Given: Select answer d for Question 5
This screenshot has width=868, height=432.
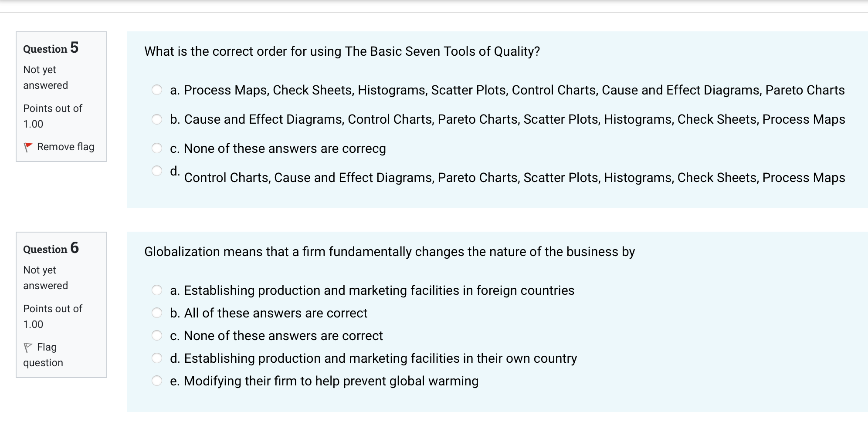Looking at the screenshot, I should coord(157,171).
